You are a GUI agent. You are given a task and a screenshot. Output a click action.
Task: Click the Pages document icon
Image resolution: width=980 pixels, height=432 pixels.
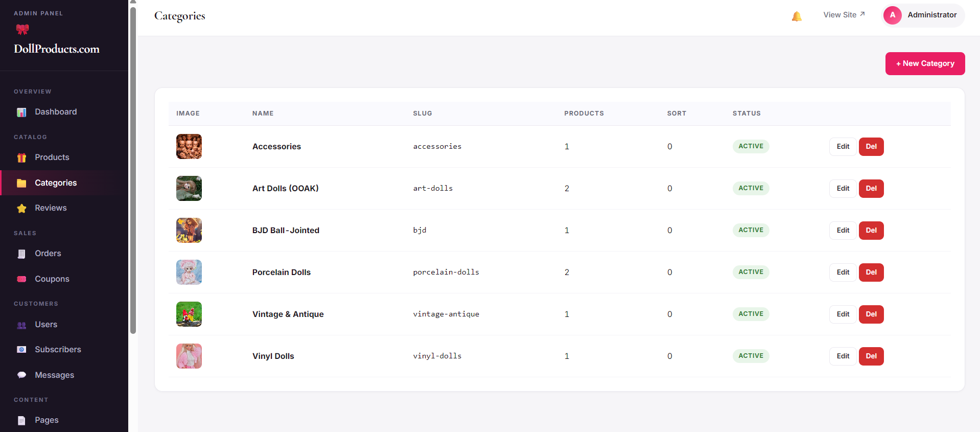point(21,420)
